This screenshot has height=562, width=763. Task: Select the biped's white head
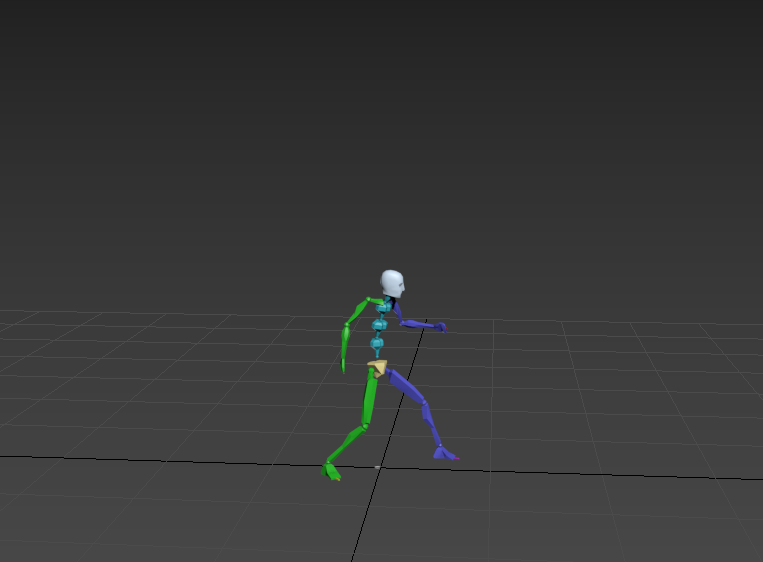(391, 283)
